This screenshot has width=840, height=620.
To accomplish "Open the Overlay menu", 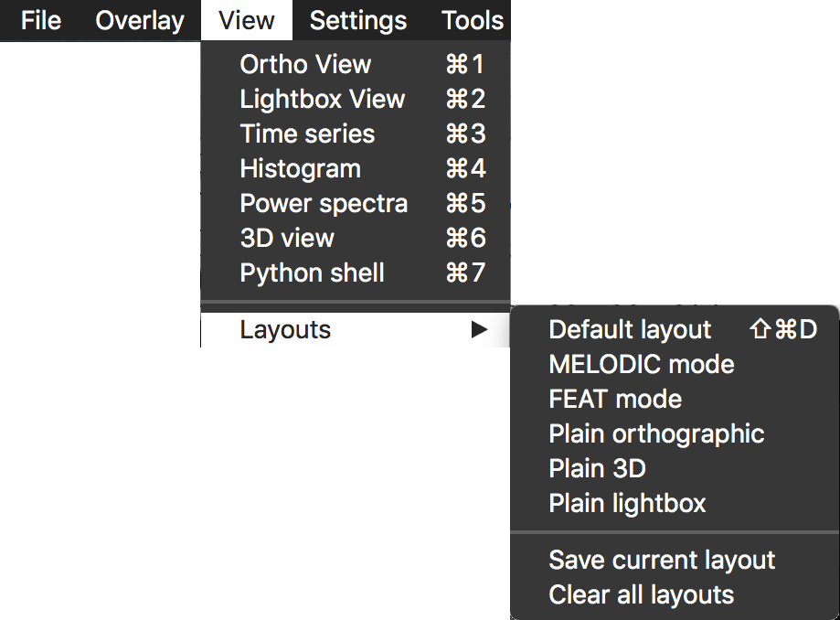I will 140,20.
